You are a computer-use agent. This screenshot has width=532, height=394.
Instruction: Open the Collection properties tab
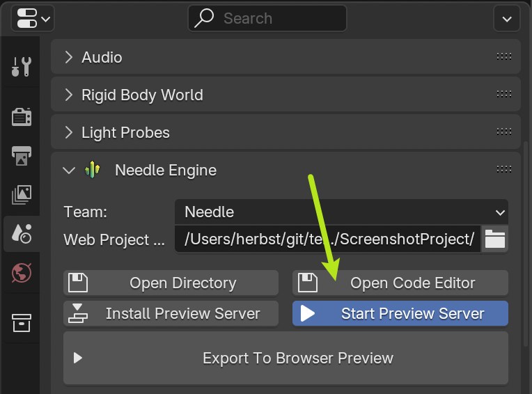[22, 322]
